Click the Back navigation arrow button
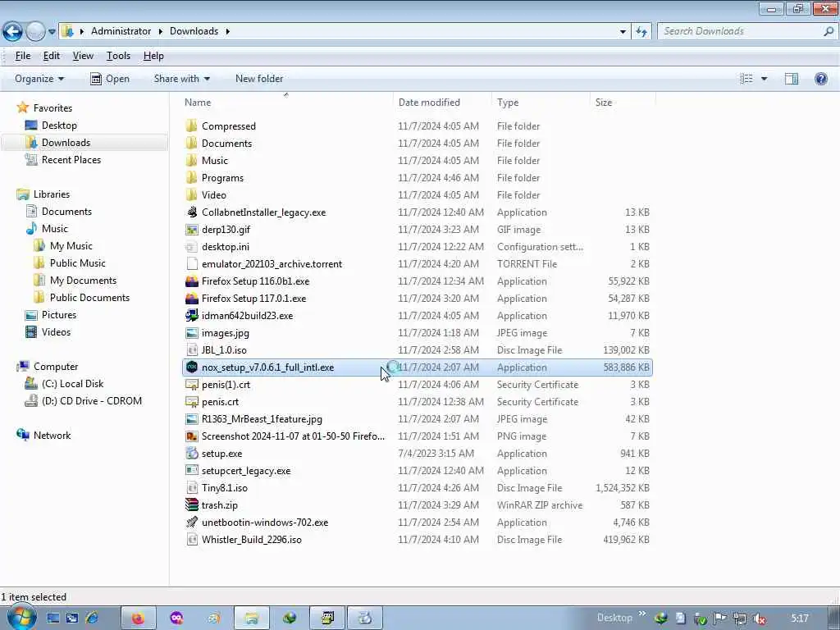The image size is (840, 630). tap(13, 32)
